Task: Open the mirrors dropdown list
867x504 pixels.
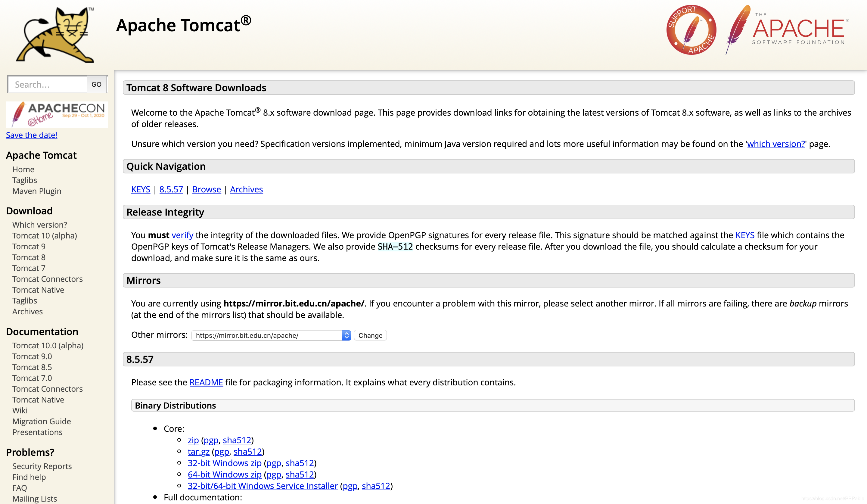Action: [271, 335]
